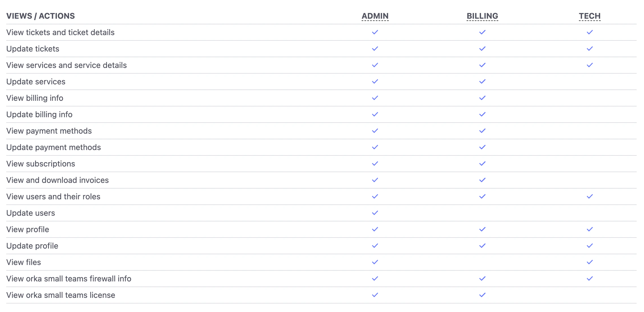The image size is (644, 312).
Task: Toggle the Admin permission for Update services
Action: (375, 82)
